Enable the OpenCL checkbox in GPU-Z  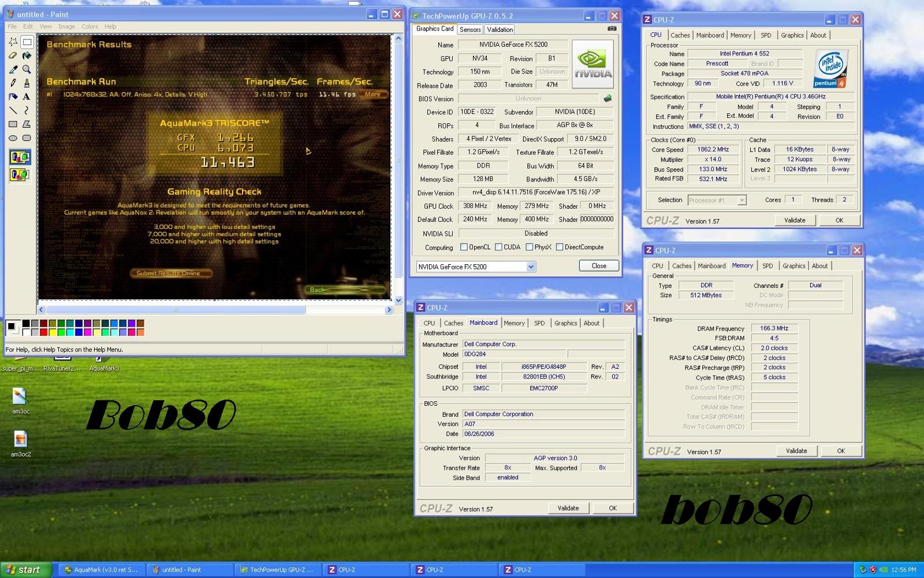click(x=464, y=247)
